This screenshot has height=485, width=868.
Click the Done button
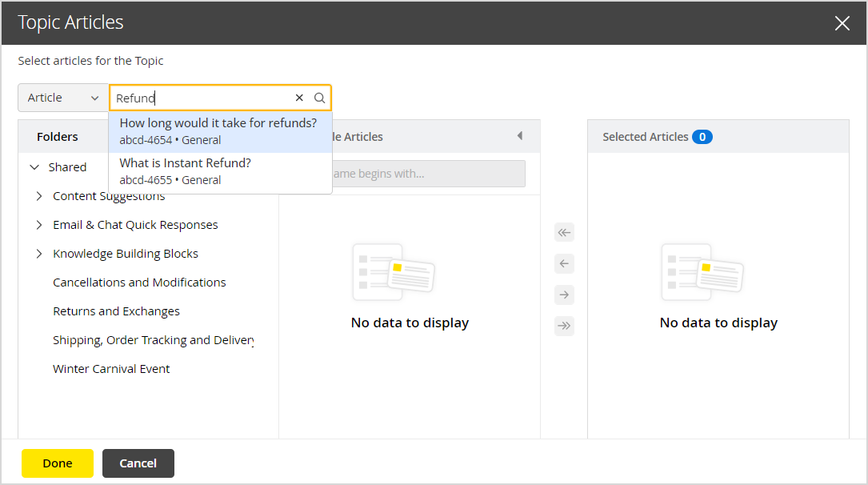coord(57,463)
